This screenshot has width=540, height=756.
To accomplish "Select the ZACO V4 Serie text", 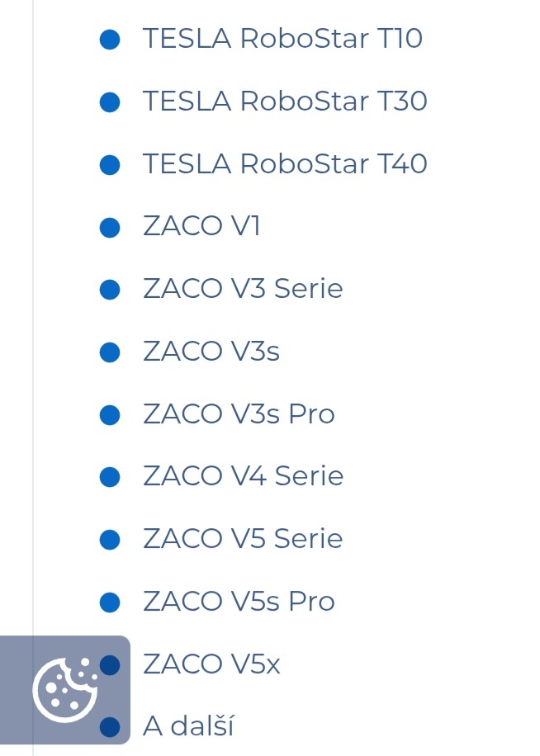I will tap(243, 476).
